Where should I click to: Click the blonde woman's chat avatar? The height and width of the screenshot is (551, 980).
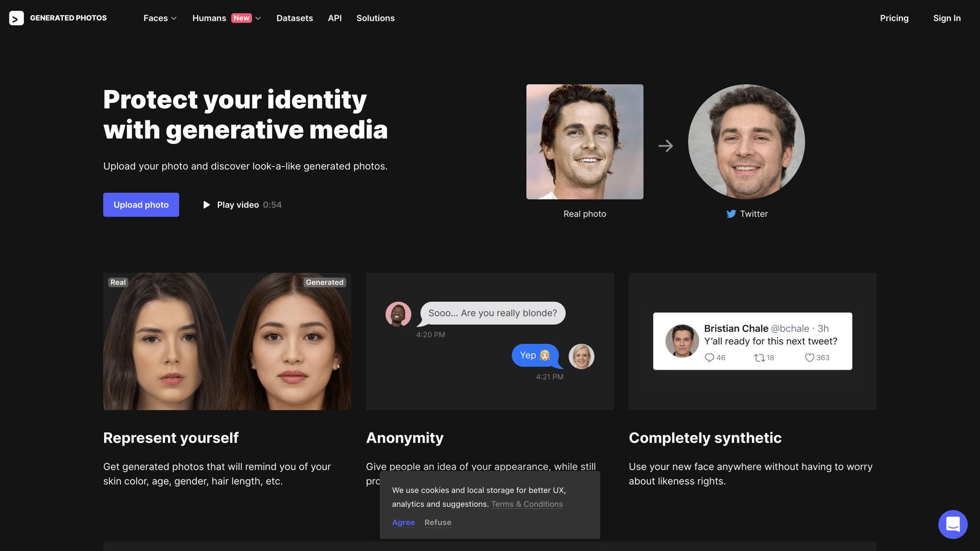tap(581, 356)
